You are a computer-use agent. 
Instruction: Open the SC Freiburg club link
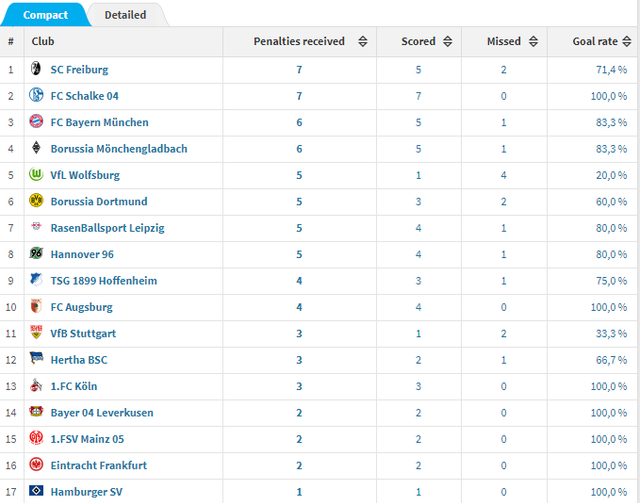(79, 70)
